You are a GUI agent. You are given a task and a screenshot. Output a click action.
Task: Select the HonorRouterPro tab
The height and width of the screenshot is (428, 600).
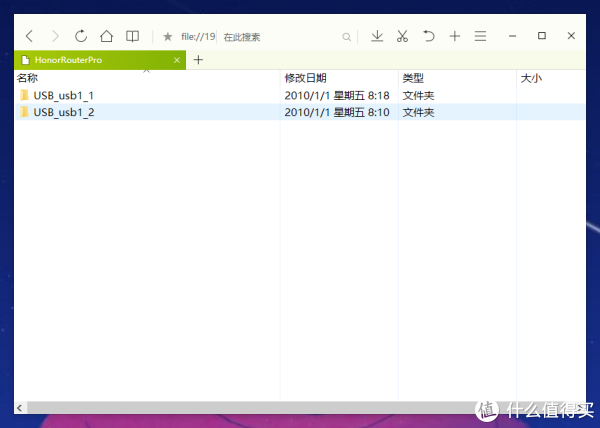[x=99, y=60]
